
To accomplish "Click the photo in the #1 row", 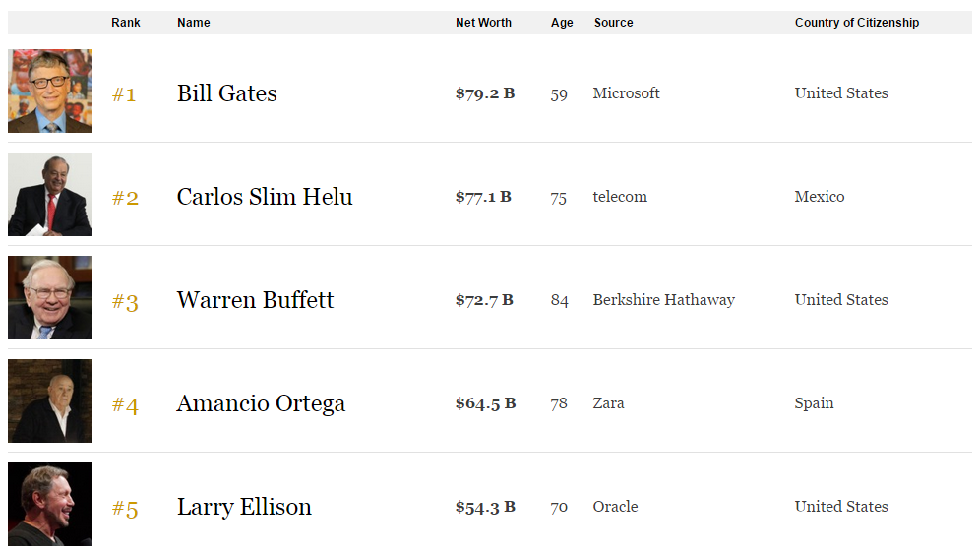I will (x=49, y=92).
